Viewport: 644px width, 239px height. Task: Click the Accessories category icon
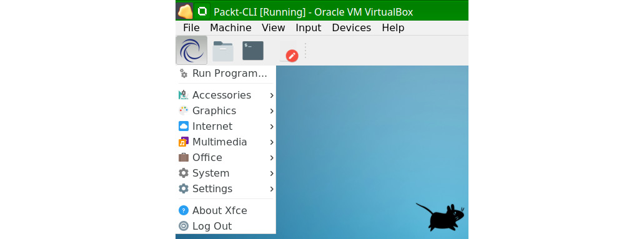(x=184, y=95)
